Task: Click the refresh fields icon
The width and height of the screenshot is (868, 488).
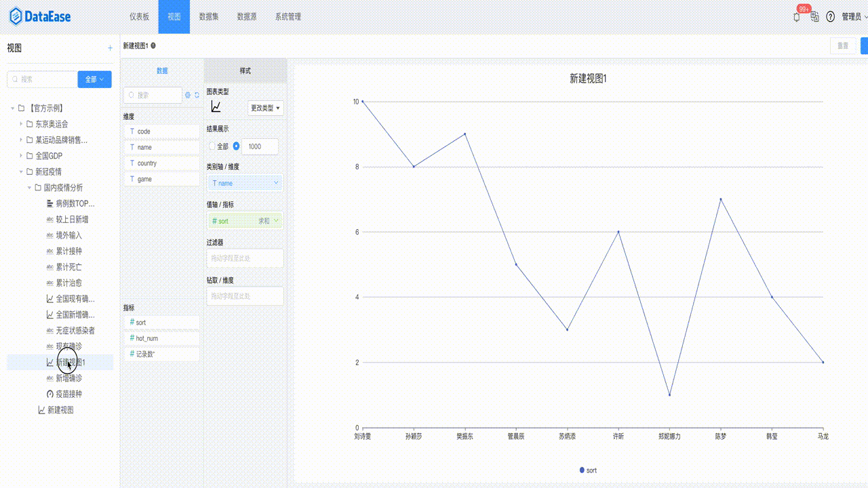Action: coord(197,96)
